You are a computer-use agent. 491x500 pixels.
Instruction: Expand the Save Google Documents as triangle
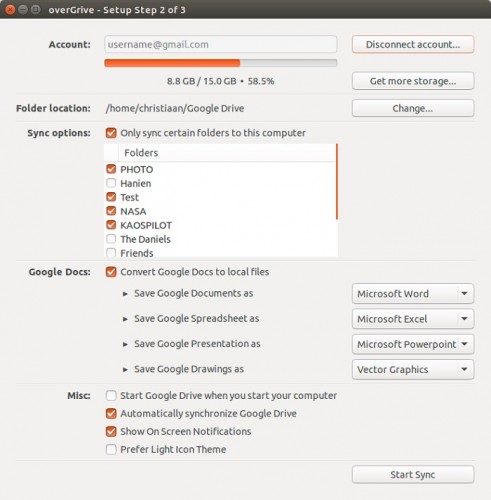coord(125,294)
